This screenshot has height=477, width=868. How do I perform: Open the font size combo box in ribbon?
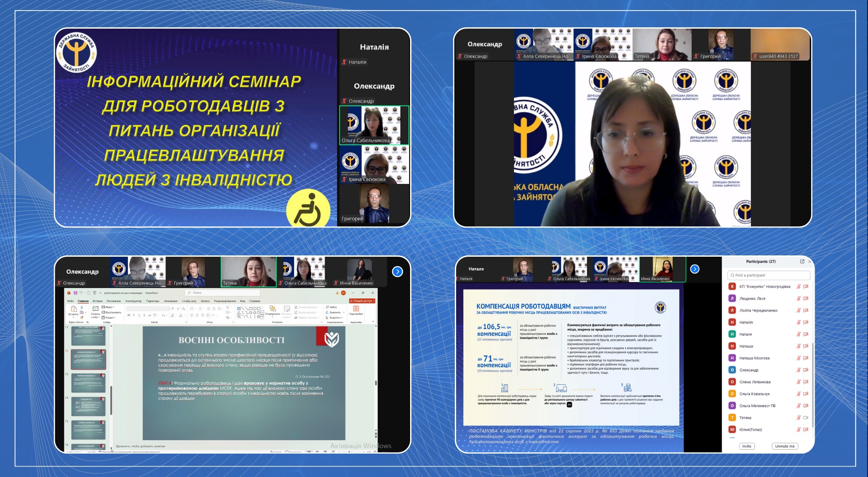(x=165, y=309)
